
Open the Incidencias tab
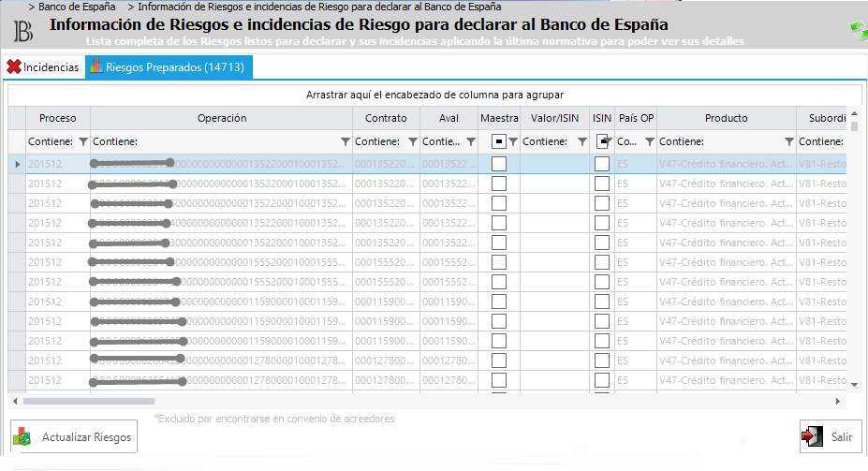[x=43, y=67]
